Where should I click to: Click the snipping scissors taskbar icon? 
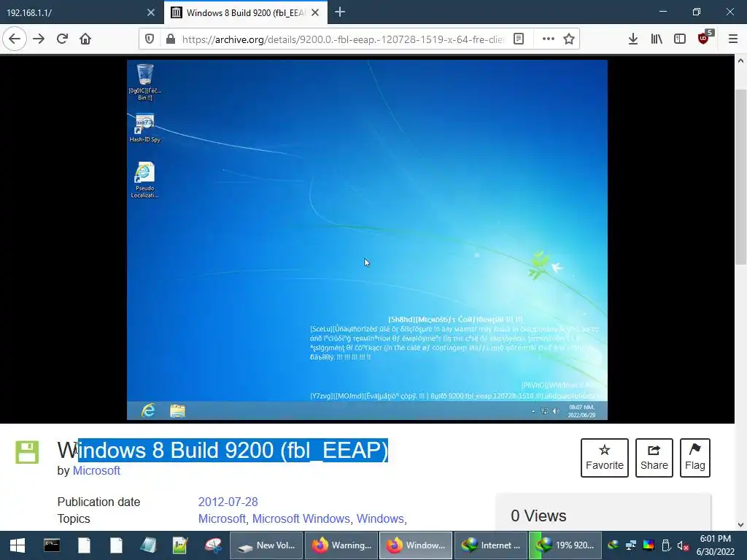(x=213, y=545)
